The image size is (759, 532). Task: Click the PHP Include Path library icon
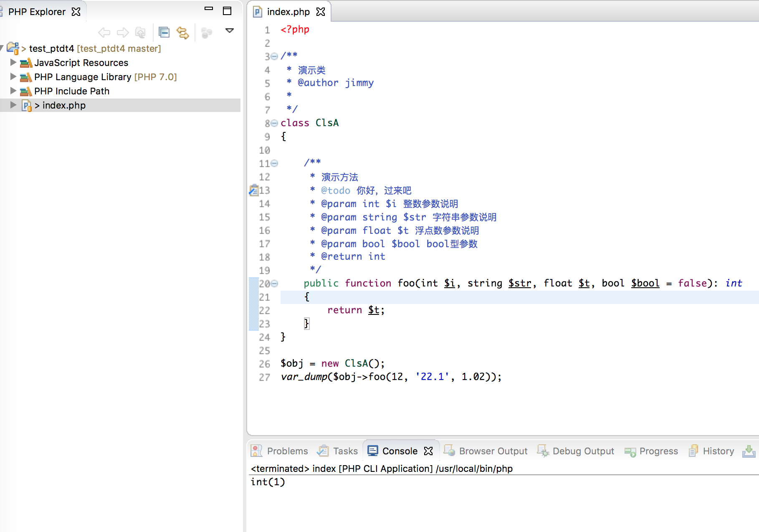[x=26, y=91]
